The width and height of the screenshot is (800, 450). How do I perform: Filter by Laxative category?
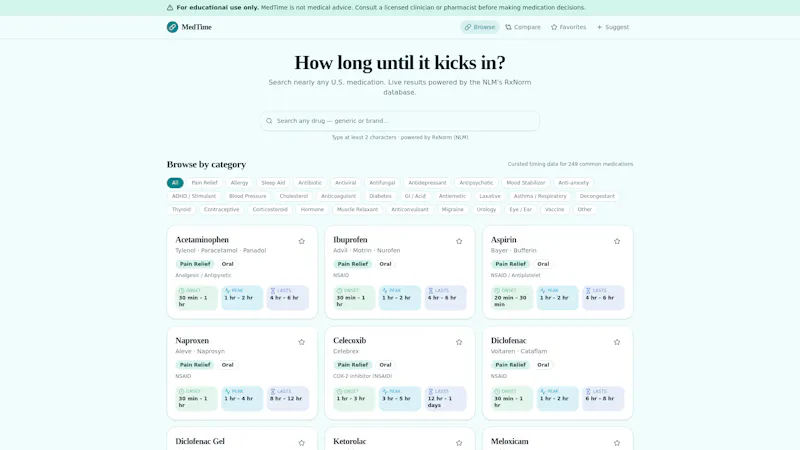pyautogui.click(x=490, y=196)
